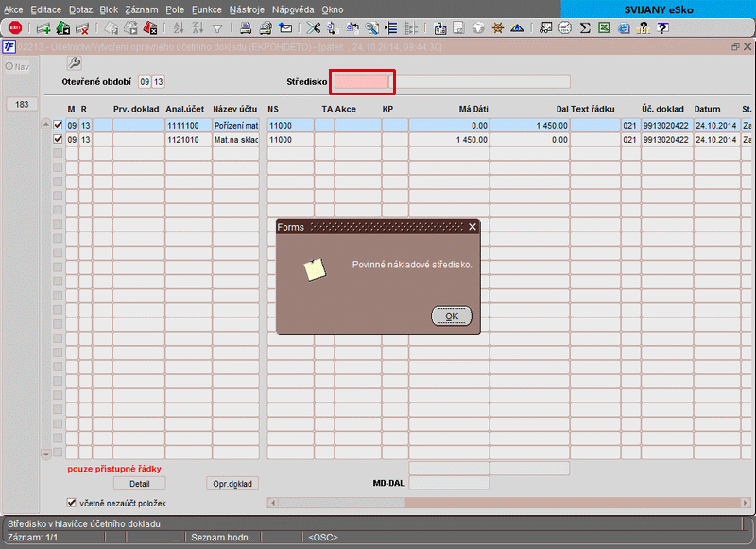This screenshot has width=756, height=549.
Task: Click the table scroll-up arrow
Action: tap(45, 125)
